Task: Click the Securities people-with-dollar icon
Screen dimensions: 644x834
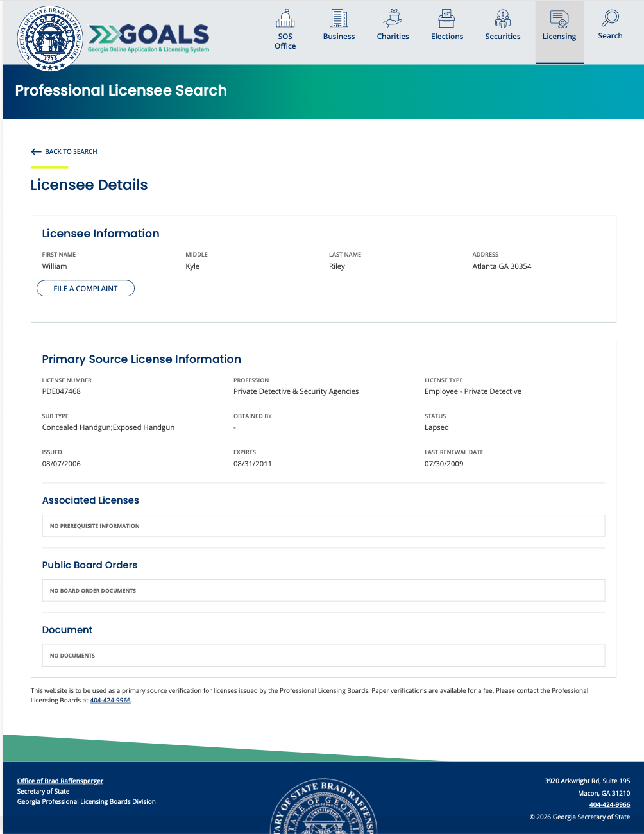Action: click(x=503, y=18)
